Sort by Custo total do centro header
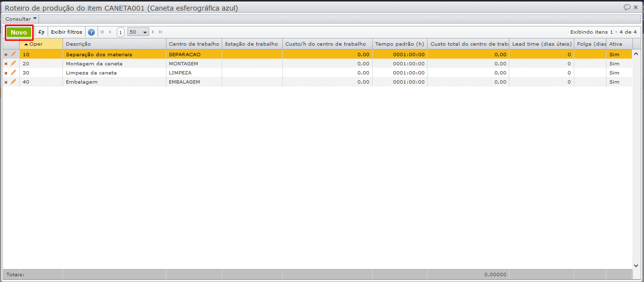 click(x=468, y=44)
